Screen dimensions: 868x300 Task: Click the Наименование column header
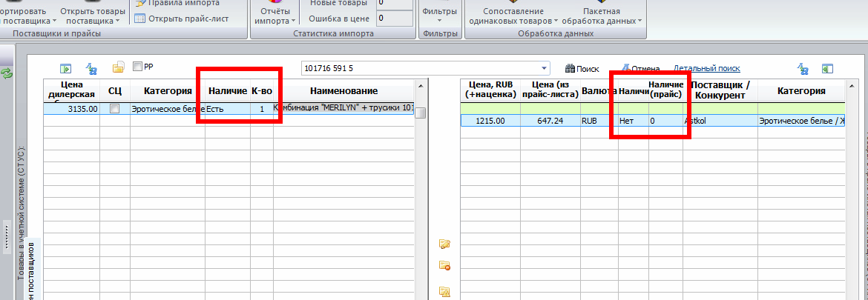(x=343, y=91)
